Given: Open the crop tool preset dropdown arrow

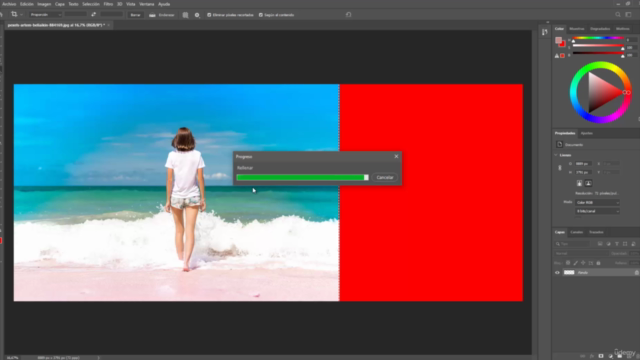Looking at the screenshot, I should click(21, 15).
